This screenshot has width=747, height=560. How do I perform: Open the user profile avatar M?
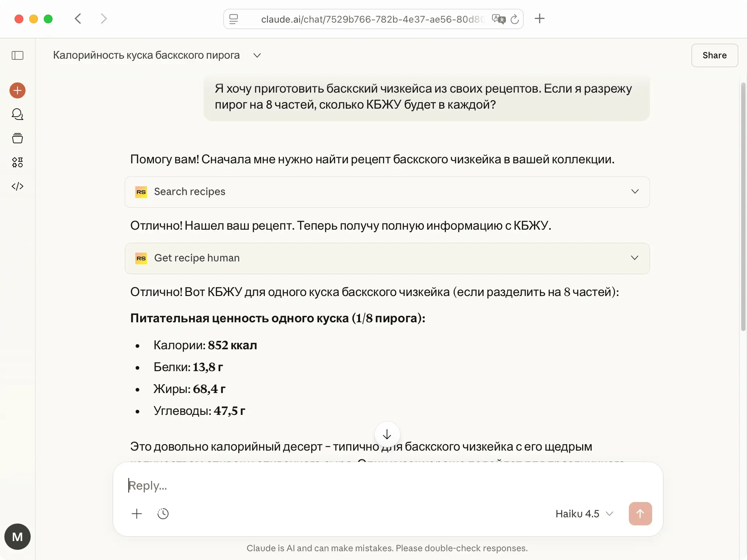[x=18, y=537]
